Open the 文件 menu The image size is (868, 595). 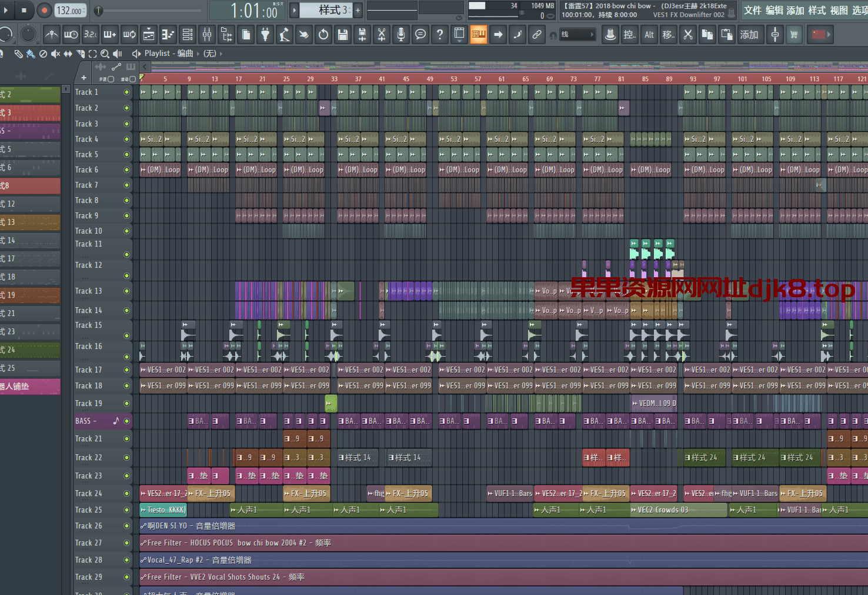tap(752, 11)
